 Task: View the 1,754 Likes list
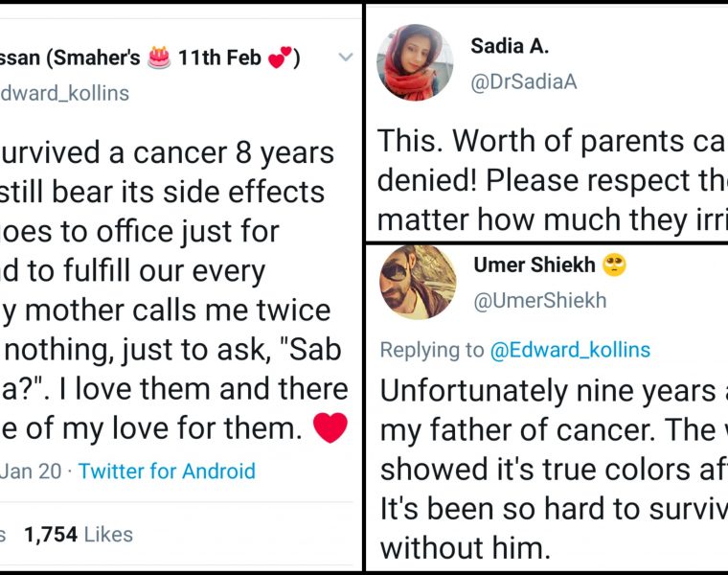(x=79, y=535)
